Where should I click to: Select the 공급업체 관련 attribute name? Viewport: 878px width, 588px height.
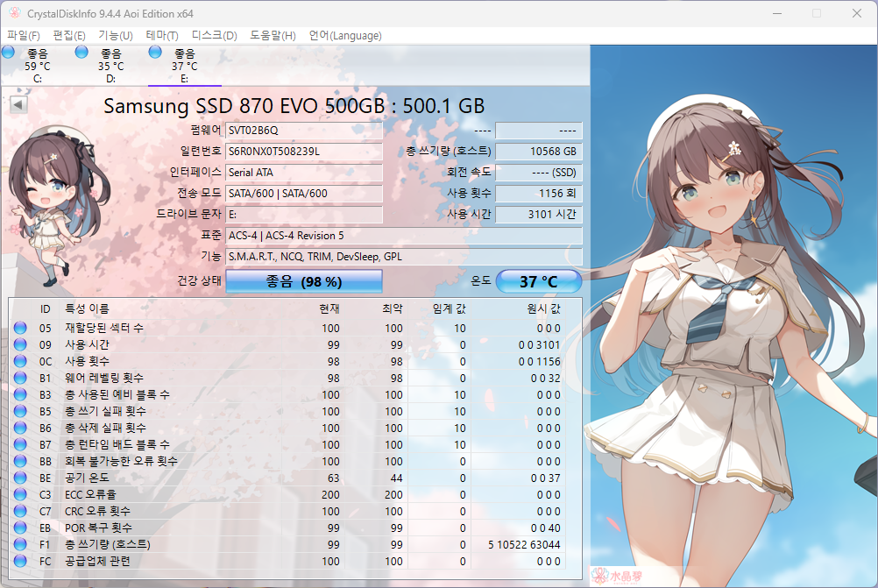[x=97, y=561]
